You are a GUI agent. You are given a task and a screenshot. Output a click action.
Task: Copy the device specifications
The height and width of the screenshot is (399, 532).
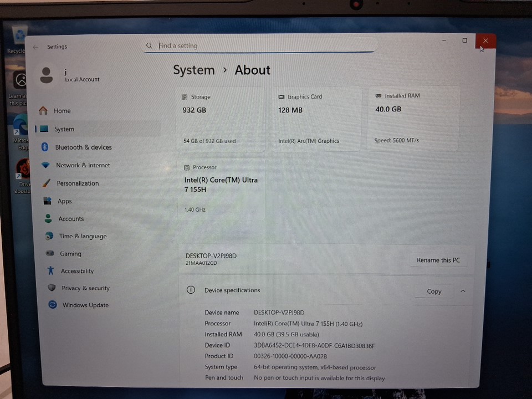point(434,291)
